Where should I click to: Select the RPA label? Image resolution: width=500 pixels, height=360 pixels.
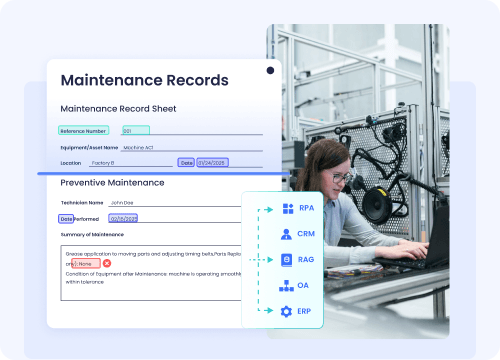307,208
